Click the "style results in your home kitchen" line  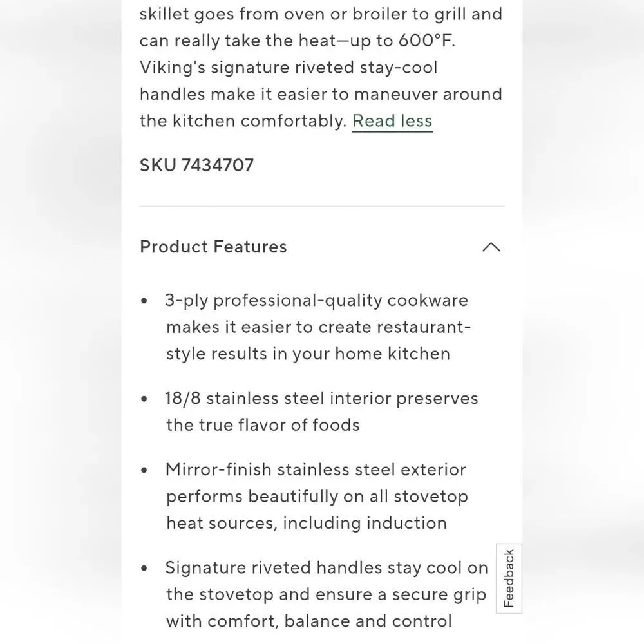(x=308, y=354)
